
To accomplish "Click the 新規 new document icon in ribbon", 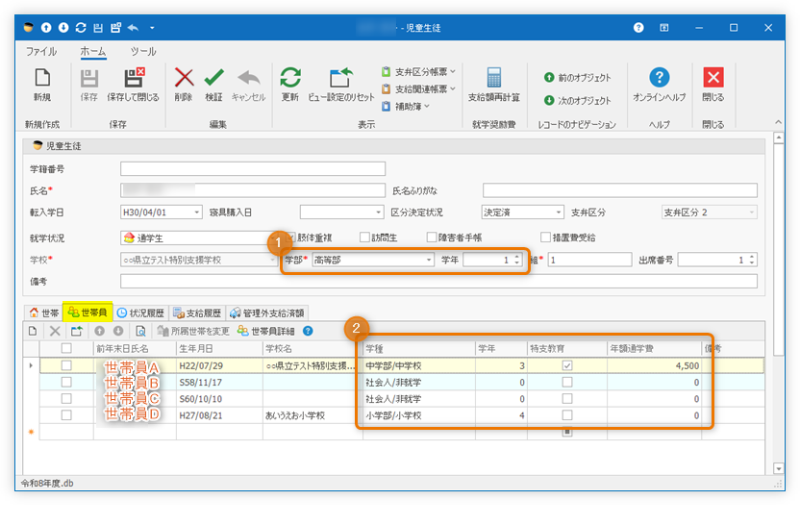I will (42, 78).
